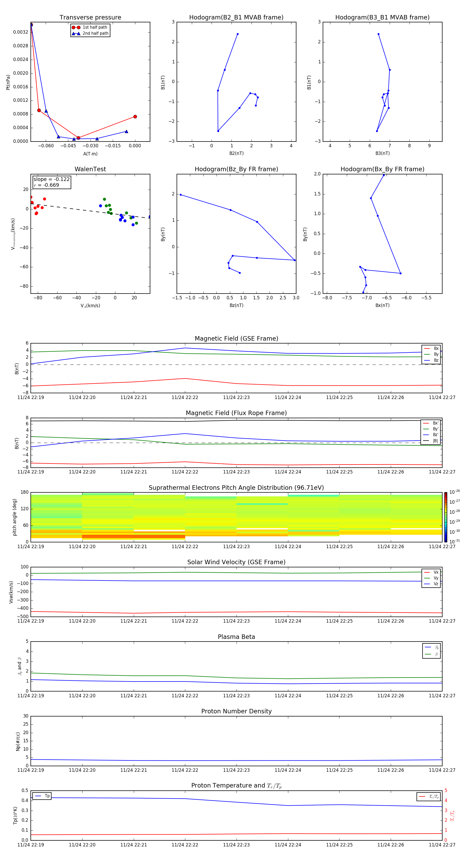
Task: Select the 'Vz' legend entry
Action: point(431,584)
